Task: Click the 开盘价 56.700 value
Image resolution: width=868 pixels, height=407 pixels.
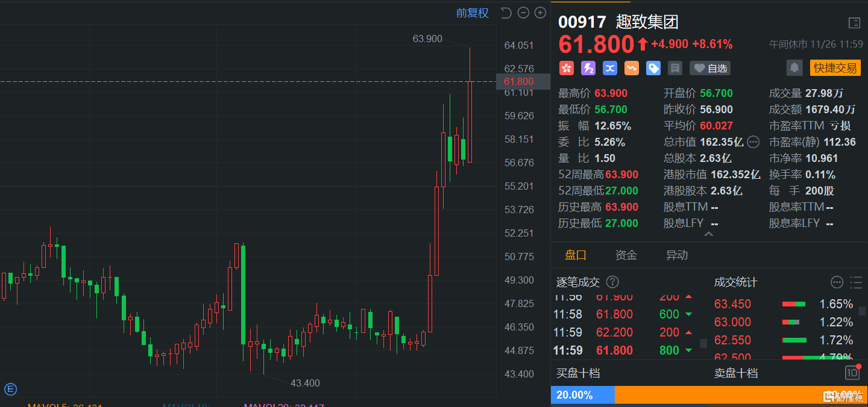Action: click(x=716, y=93)
